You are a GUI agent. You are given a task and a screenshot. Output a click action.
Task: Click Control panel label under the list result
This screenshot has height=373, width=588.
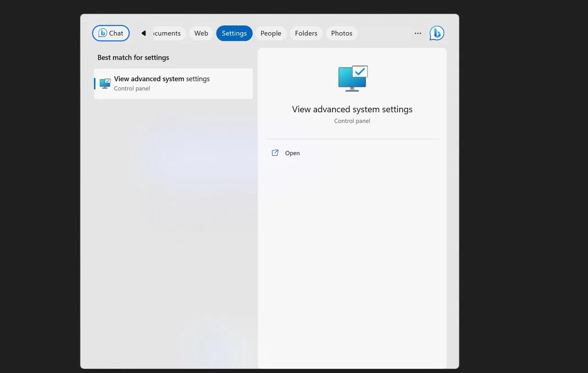tap(132, 88)
